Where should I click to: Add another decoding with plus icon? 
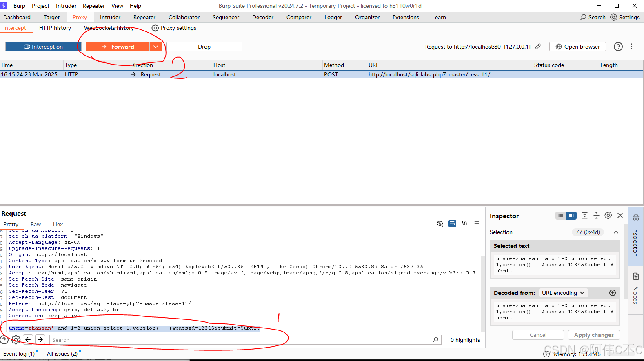coord(613,293)
